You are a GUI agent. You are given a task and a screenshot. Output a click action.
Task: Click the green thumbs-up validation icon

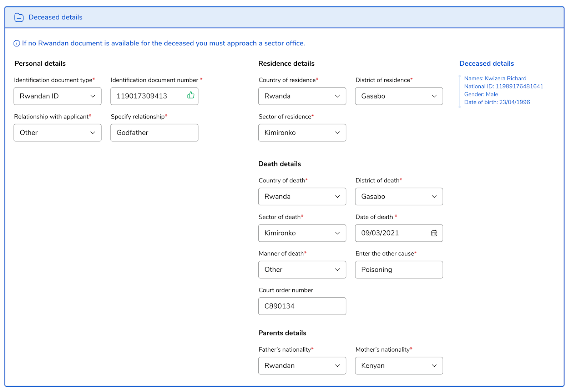pyautogui.click(x=191, y=95)
